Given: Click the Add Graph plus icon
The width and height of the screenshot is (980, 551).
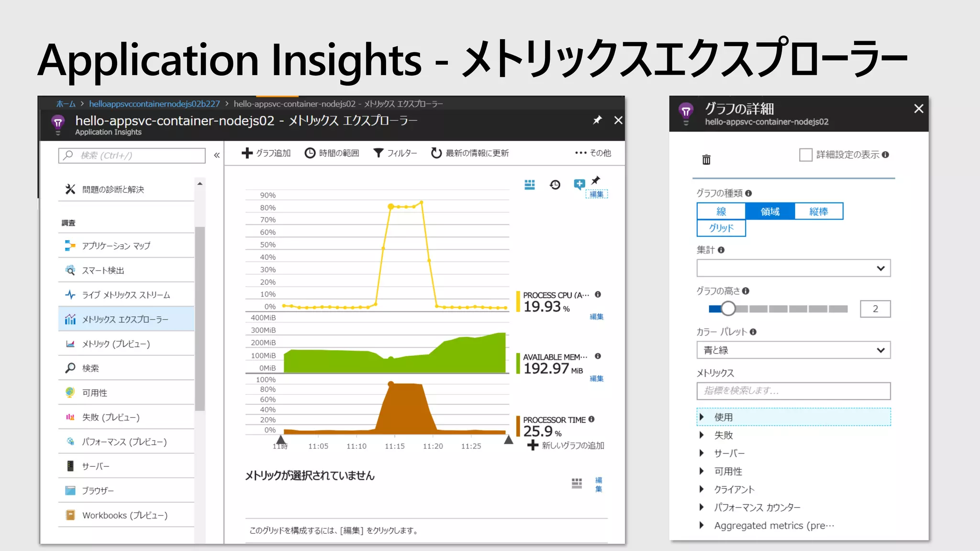Looking at the screenshot, I should point(247,153).
